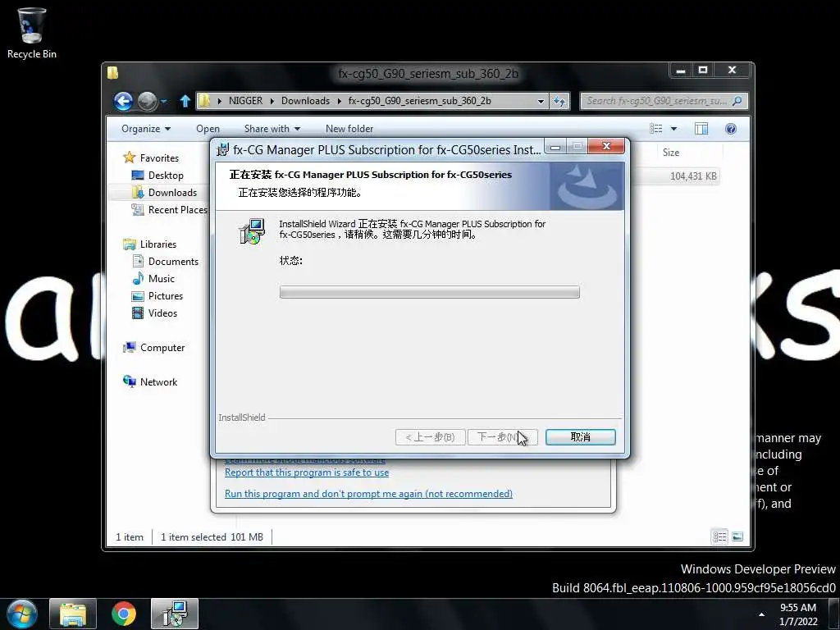Click the fx-cg50_G90_seriesm_sub_360_2b breadcrumb segment
Viewport: 840px width, 630px height.
tap(419, 101)
